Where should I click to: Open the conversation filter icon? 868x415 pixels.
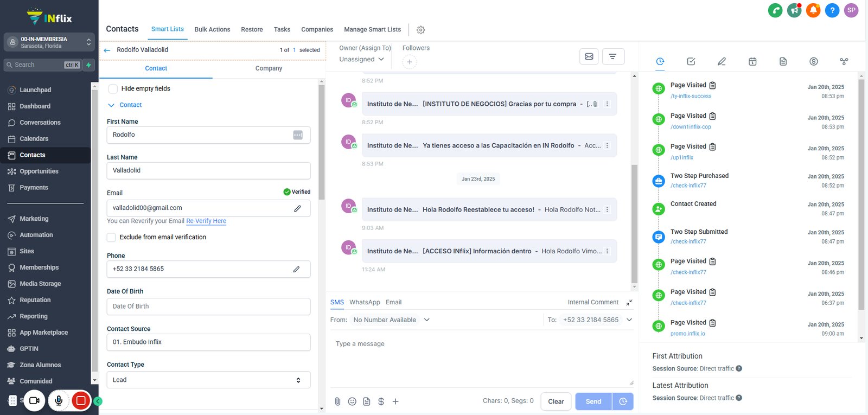click(612, 56)
